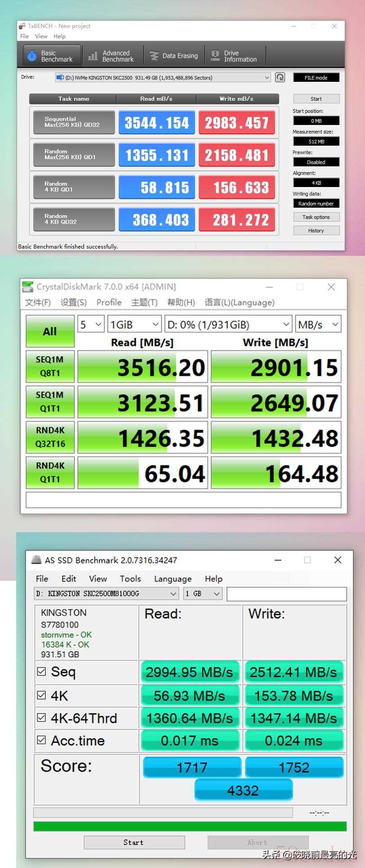Open AS SSD Tools menu

point(130,579)
